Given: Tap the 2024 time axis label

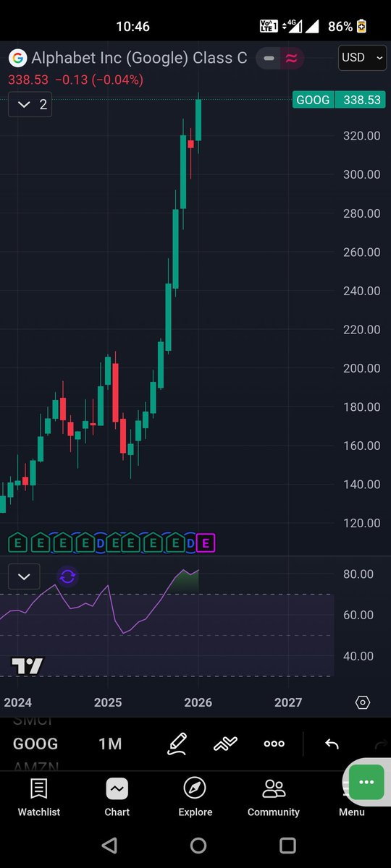Looking at the screenshot, I should pyautogui.click(x=17, y=702).
